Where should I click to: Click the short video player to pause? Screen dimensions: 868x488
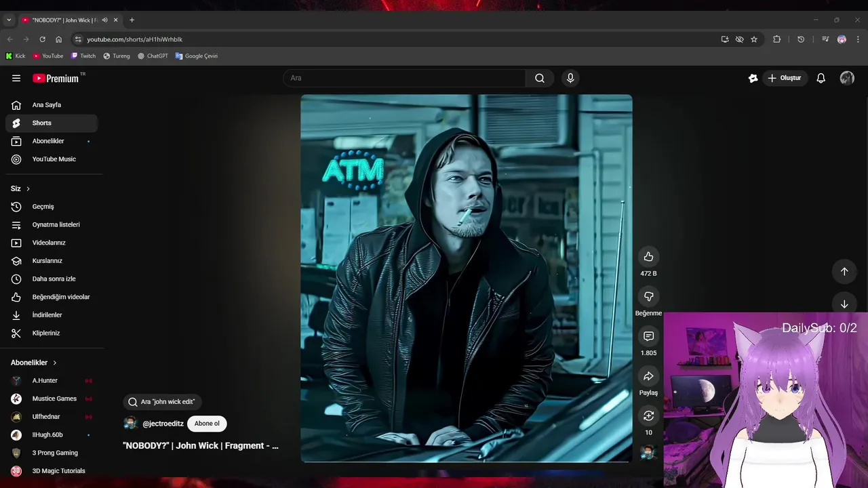(467, 278)
